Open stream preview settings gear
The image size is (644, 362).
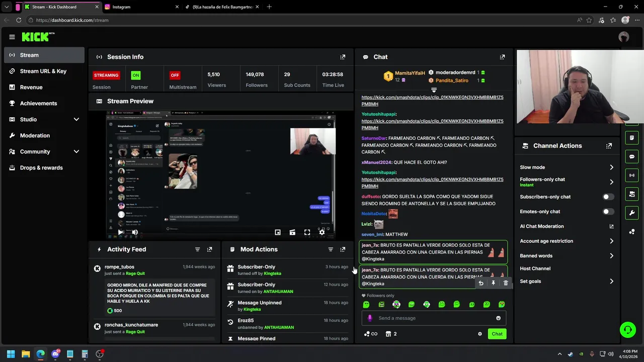[322, 232]
